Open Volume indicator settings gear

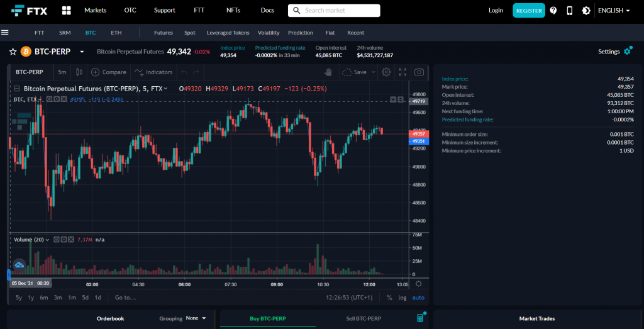[64, 240]
